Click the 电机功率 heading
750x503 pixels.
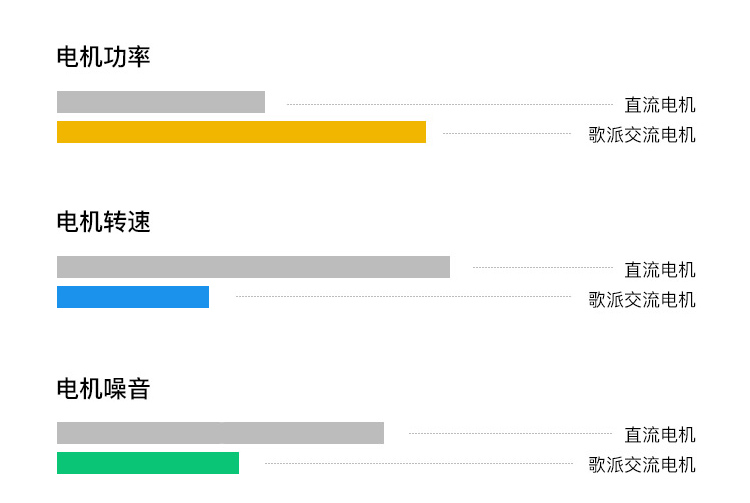103,57
